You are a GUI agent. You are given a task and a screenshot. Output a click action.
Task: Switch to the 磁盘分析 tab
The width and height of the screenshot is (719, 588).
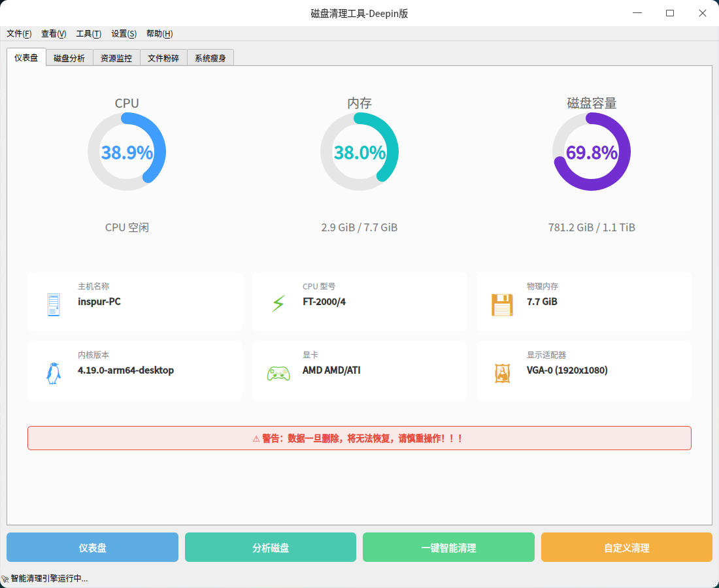[69, 58]
